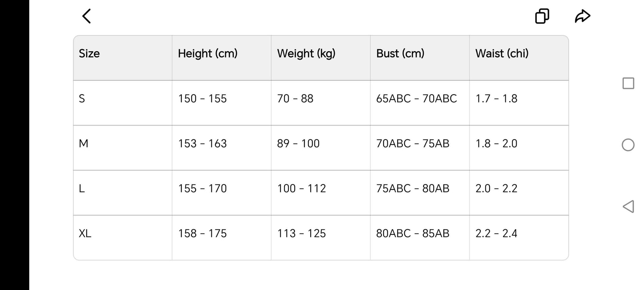
Task: Select the Weight (kg) column header
Action: (306, 54)
